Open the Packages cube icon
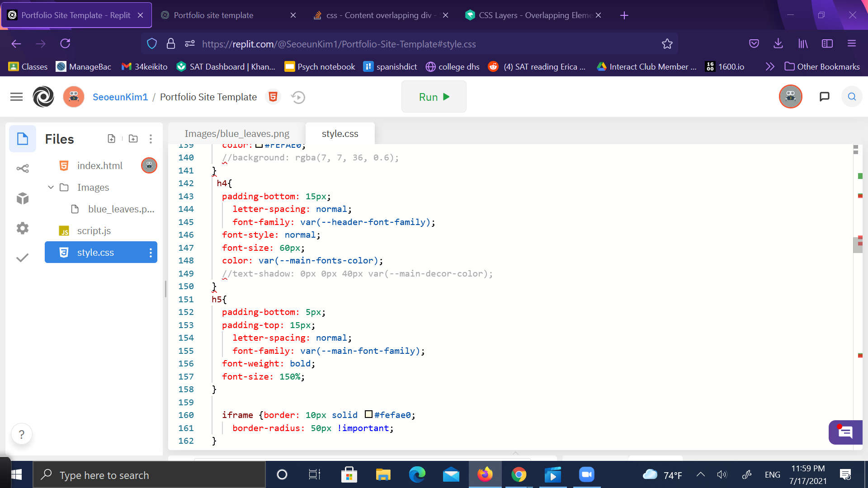868x488 pixels. pos(23,198)
